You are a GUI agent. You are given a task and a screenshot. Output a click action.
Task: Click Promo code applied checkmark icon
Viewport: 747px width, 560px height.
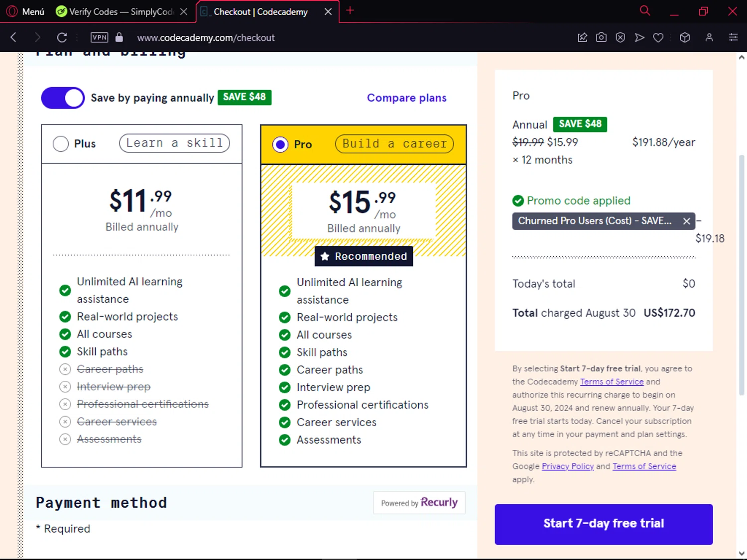point(518,201)
